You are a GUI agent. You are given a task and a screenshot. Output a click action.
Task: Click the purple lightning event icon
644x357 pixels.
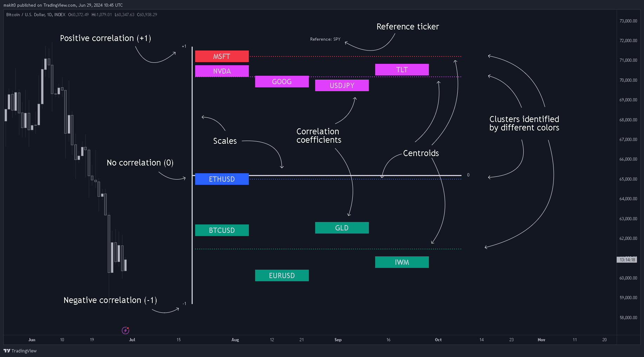pyautogui.click(x=125, y=330)
